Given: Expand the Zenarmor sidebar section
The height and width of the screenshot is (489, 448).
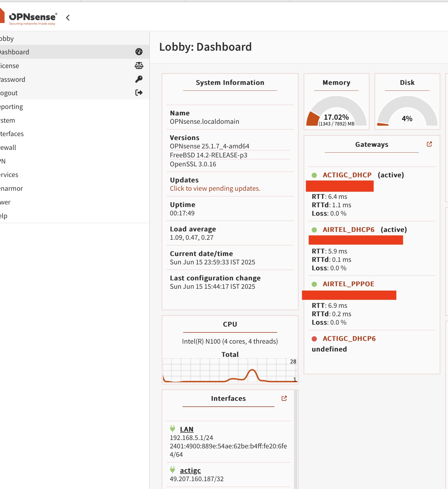Looking at the screenshot, I should (74, 188).
